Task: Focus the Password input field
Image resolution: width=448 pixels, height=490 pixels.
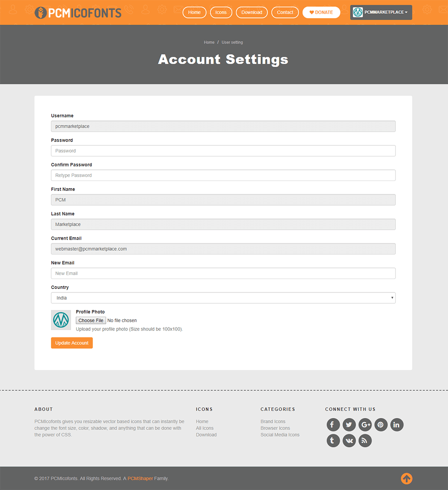Action: pyautogui.click(x=223, y=150)
